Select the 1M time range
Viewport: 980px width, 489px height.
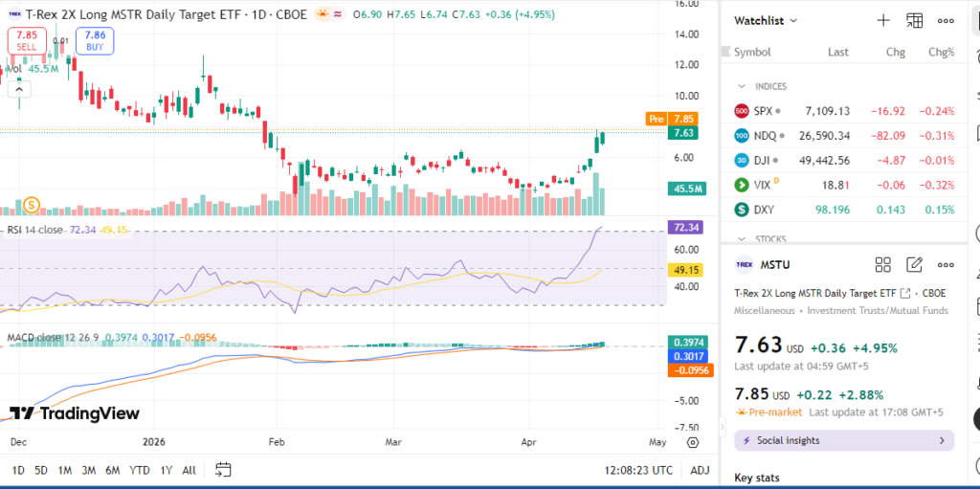(x=65, y=470)
